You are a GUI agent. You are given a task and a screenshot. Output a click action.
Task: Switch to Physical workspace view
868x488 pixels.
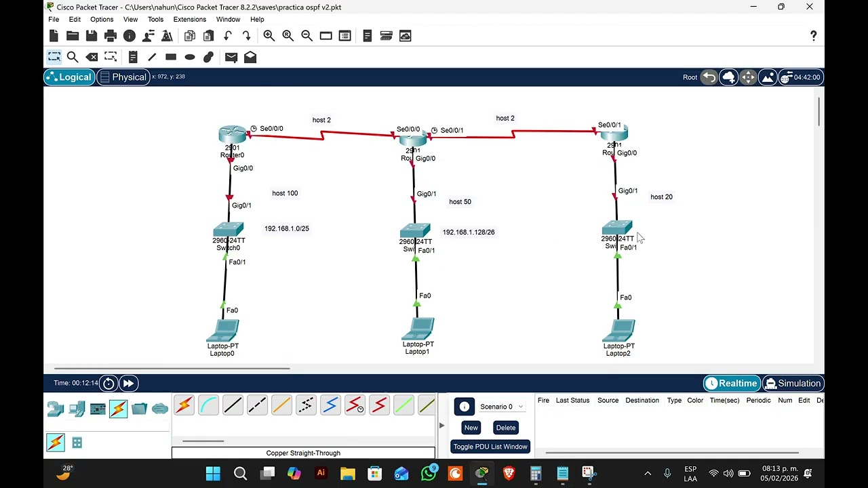tap(123, 77)
